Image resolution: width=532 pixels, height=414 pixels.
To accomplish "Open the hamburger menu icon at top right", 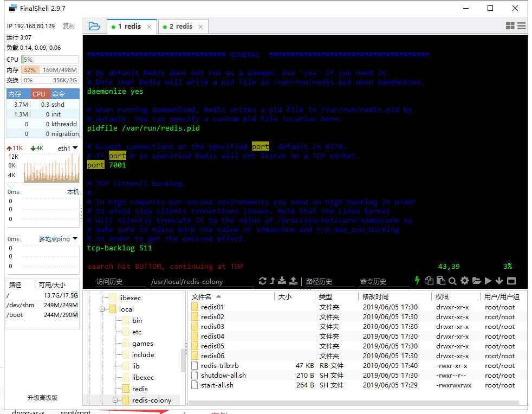I will coord(522,25).
